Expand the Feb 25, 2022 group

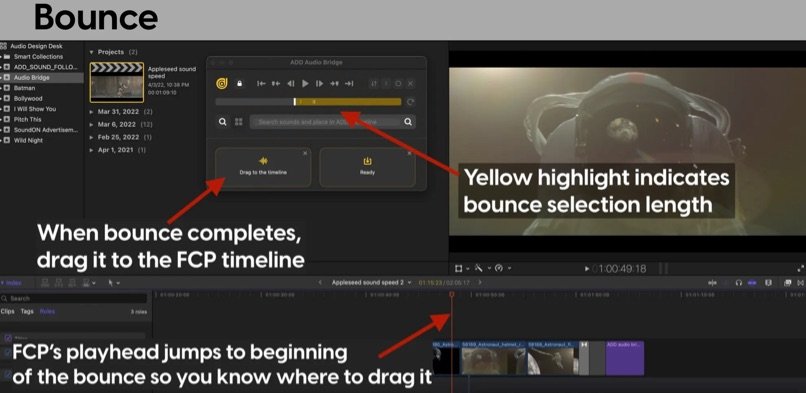[91, 137]
